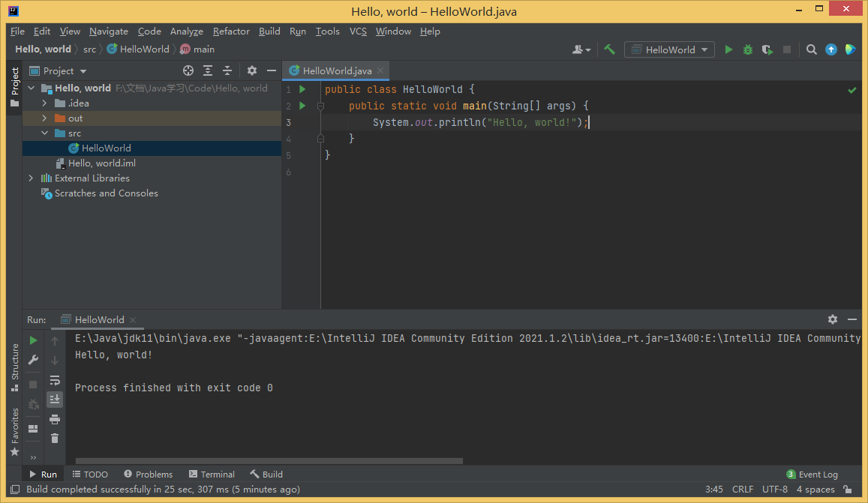Open 4 spaces indent selector
This screenshot has height=503, width=868.
[x=815, y=490]
